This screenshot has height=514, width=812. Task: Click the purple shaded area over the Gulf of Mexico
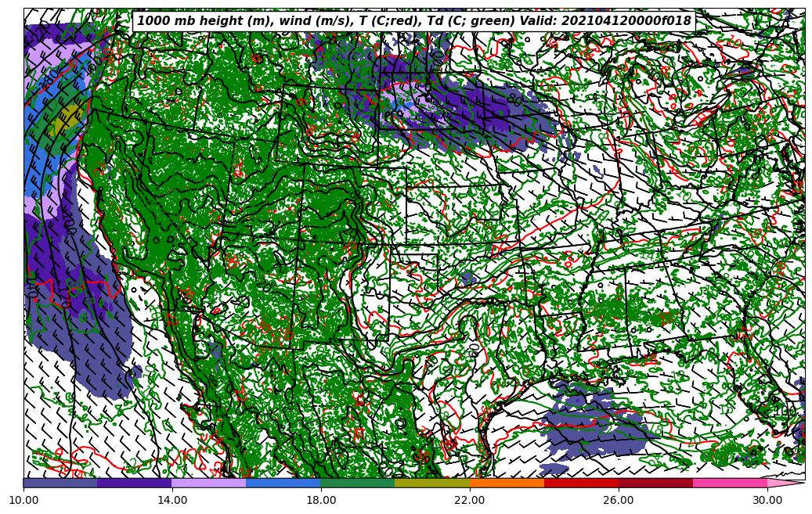[595, 426]
